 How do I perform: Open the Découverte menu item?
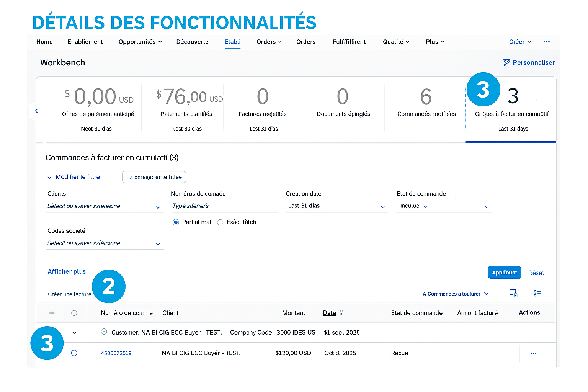pos(192,42)
